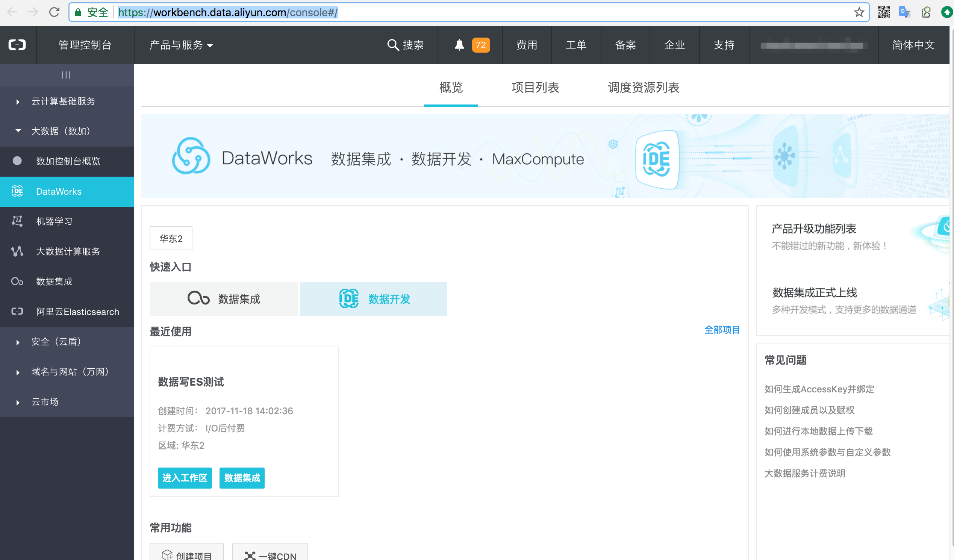This screenshot has height=560, width=954.
Task: Select 大数据计算服务 label in sidebar
Action: pyautogui.click(x=68, y=251)
